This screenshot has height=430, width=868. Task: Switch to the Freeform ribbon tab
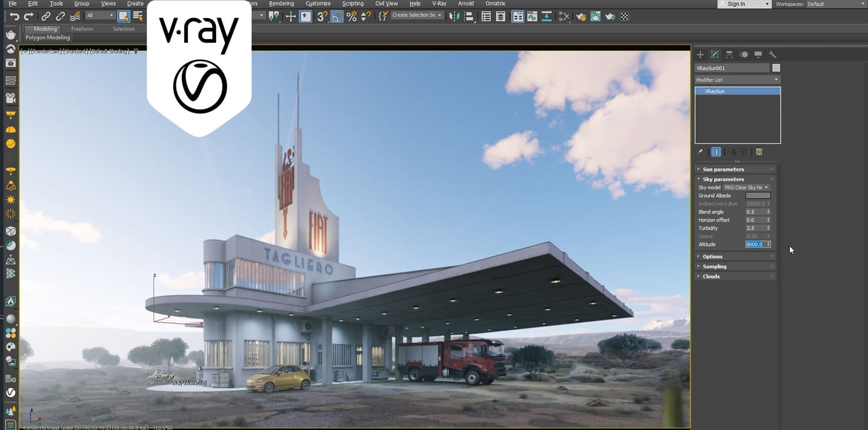pyautogui.click(x=82, y=29)
